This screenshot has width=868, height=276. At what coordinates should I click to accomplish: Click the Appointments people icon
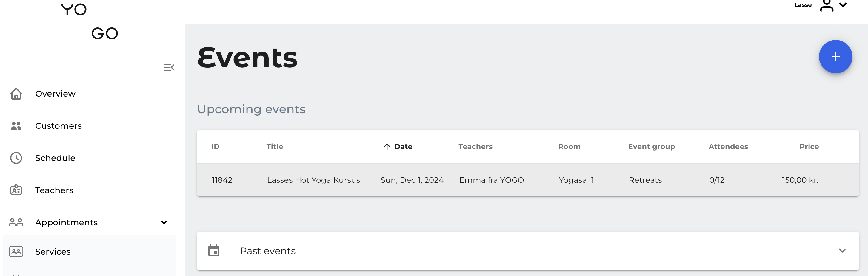coord(16,222)
